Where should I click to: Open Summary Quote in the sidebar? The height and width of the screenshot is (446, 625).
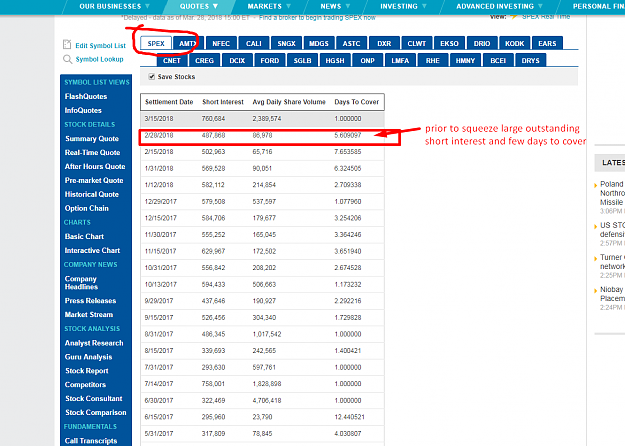(92, 139)
